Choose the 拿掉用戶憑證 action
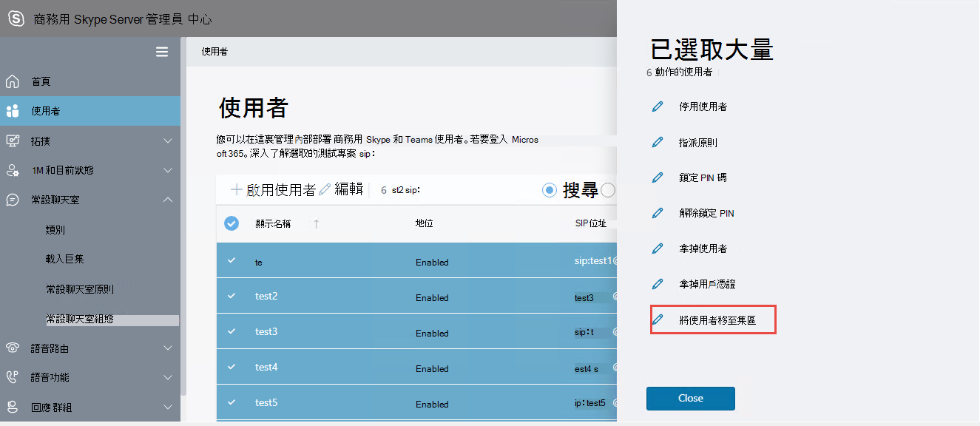The width and height of the screenshot is (980, 426). 707,284
